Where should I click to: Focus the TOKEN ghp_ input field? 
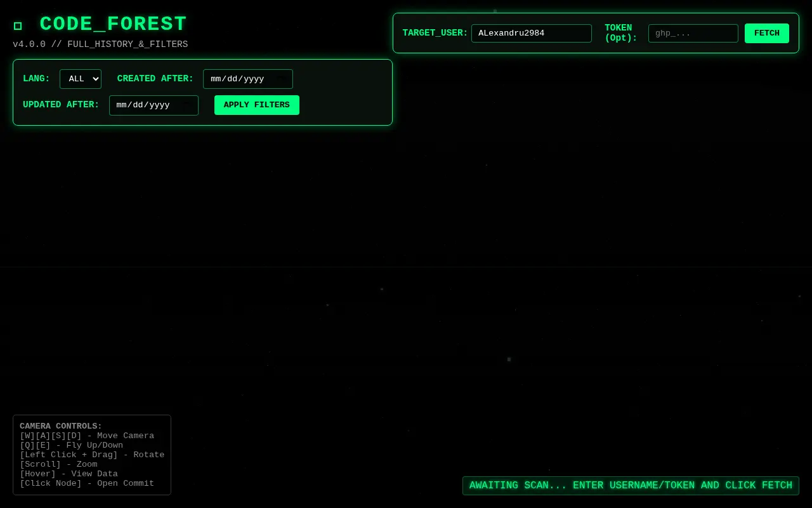[693, 33]
